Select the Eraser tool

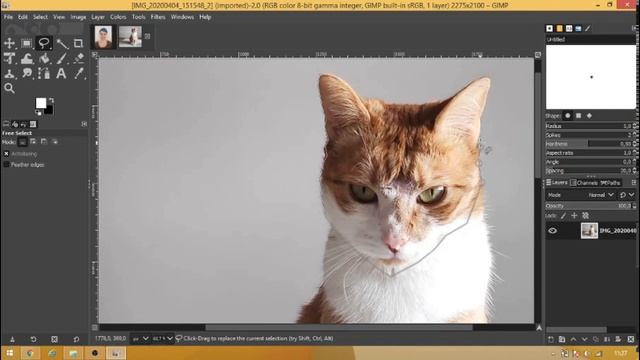click(x=79, y=58)
